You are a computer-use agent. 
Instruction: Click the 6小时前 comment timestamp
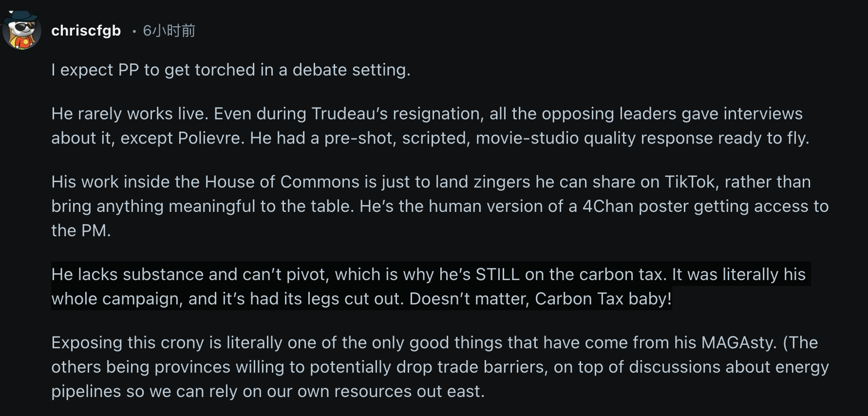[169, 31]
